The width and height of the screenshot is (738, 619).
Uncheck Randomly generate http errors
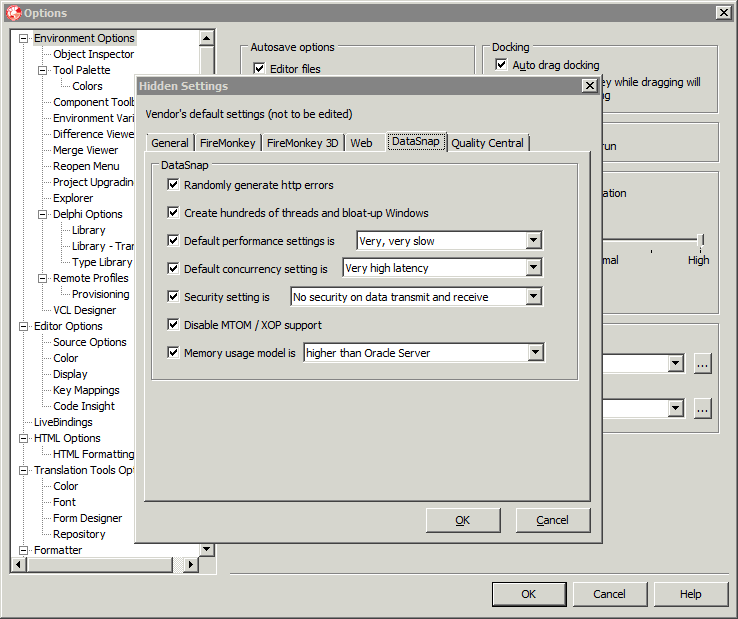173,185
